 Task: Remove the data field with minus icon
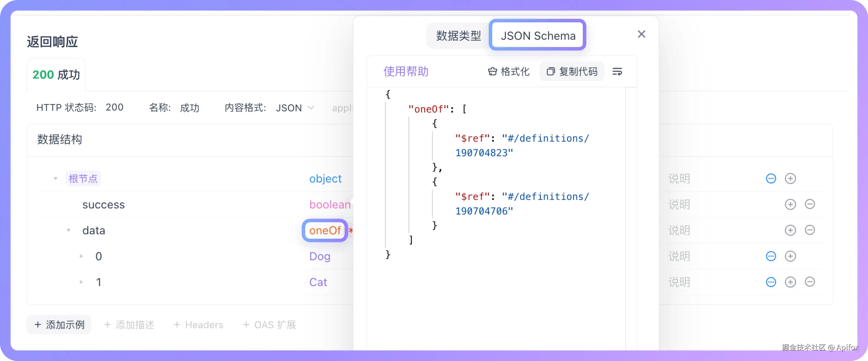tap(811, 230)
